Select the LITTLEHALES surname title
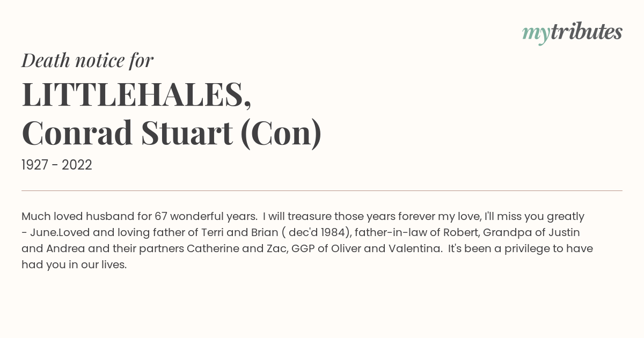This screenshot has height=338, width=644. pos(136,94)
